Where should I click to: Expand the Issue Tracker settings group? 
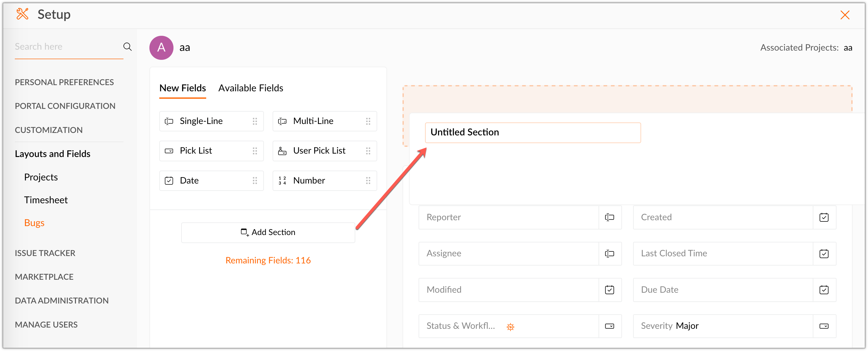45,253
